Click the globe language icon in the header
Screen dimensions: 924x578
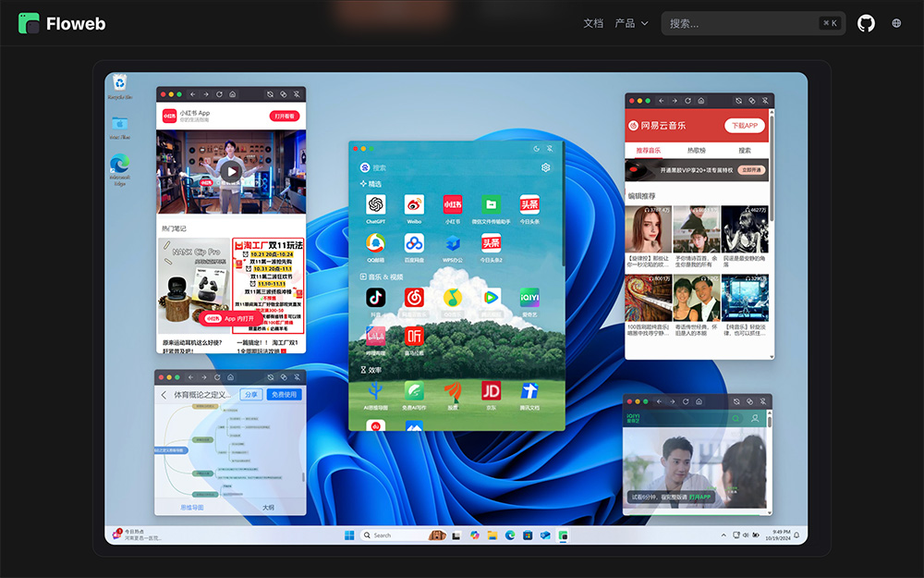(x=896, y=24)
